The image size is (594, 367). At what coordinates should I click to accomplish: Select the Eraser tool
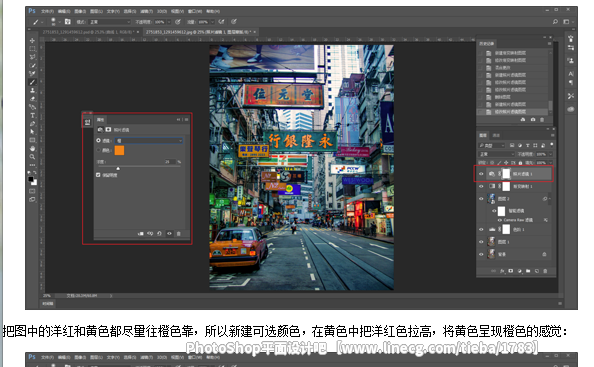pos(33,99)
